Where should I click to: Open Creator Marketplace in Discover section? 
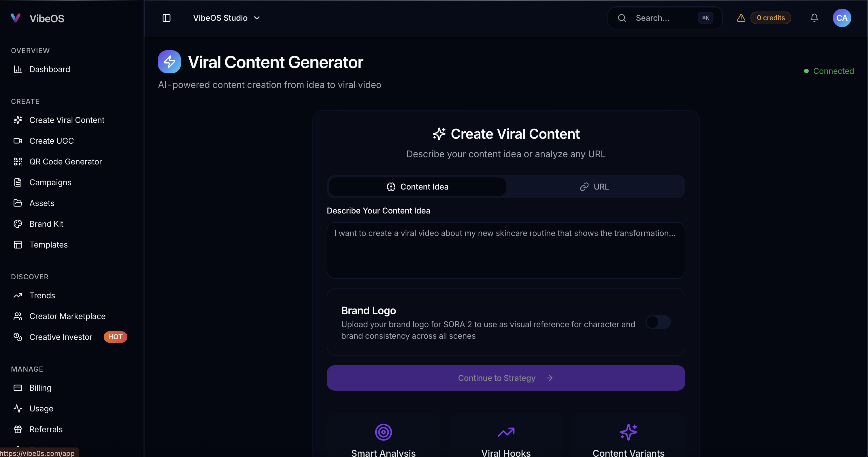click(67, 316)
